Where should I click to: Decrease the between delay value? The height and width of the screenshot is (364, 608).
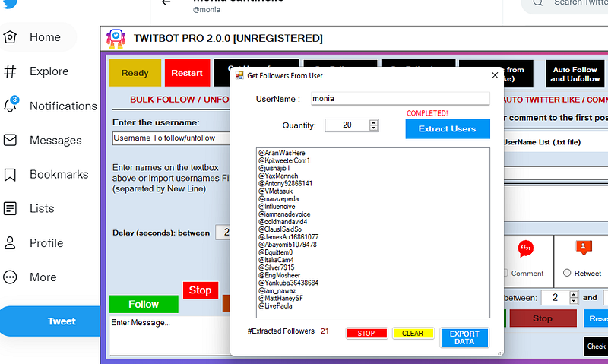tap(574, 300)
